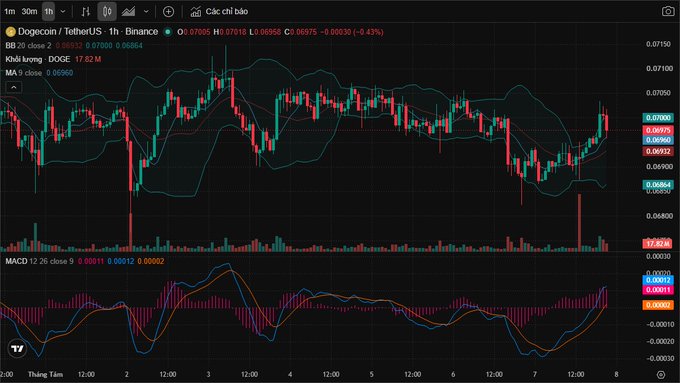Viewport: 680px width, 383px height.
Task: Click the Dogecoin coin logo icon
Action: click(x=10, y=32)
